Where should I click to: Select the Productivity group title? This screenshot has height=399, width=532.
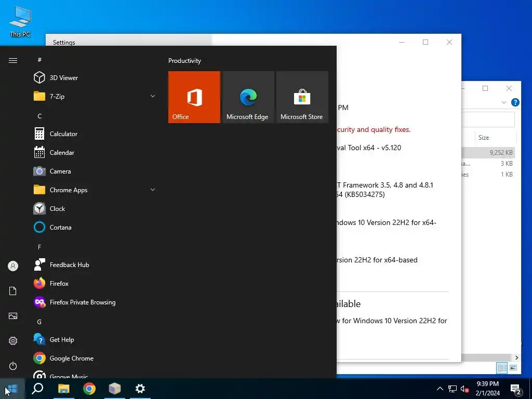[184, 61]
